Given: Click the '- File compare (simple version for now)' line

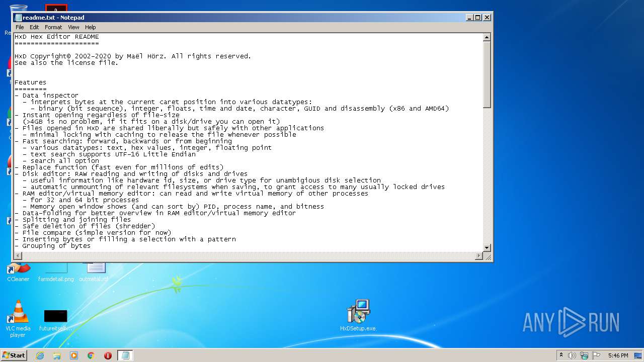Looking at the screenshot, I should click(x=93, y=233).
